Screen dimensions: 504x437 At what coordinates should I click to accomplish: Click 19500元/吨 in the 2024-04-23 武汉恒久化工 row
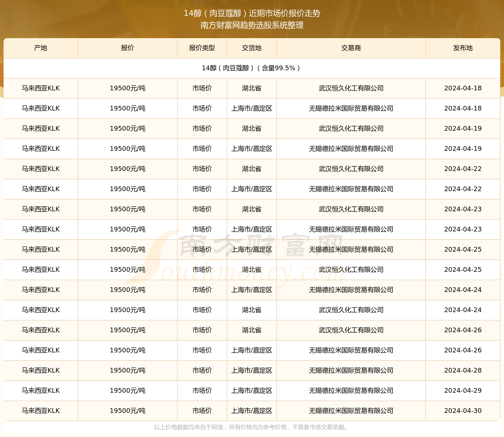tap(127, 209)
